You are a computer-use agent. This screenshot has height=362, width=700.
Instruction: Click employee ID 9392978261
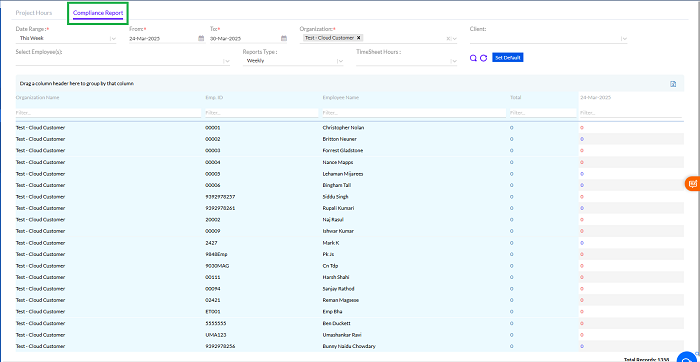(220, 208)
